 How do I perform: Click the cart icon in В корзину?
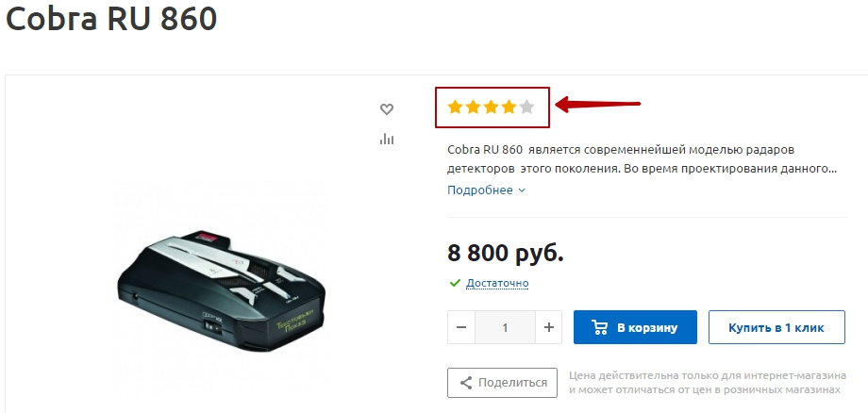[599, 327]
